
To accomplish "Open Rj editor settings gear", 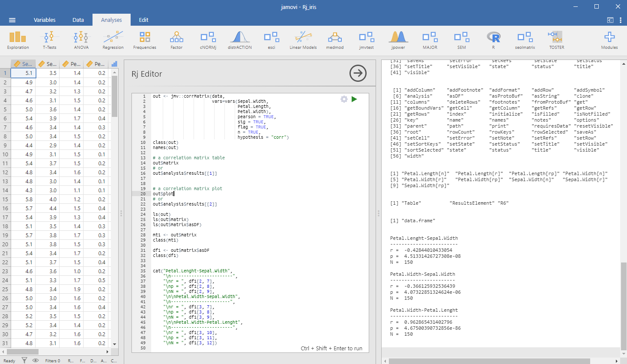I will [344, 99].
